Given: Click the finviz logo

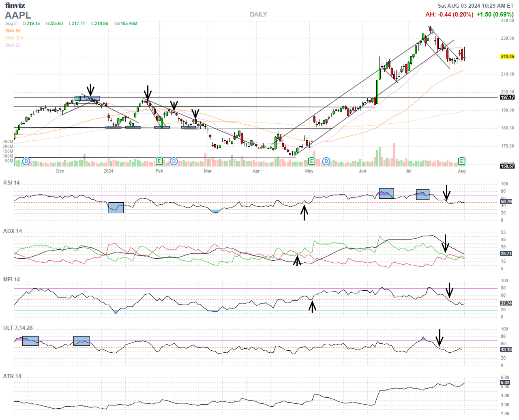Looking at the screenshot, I should 15,5.
